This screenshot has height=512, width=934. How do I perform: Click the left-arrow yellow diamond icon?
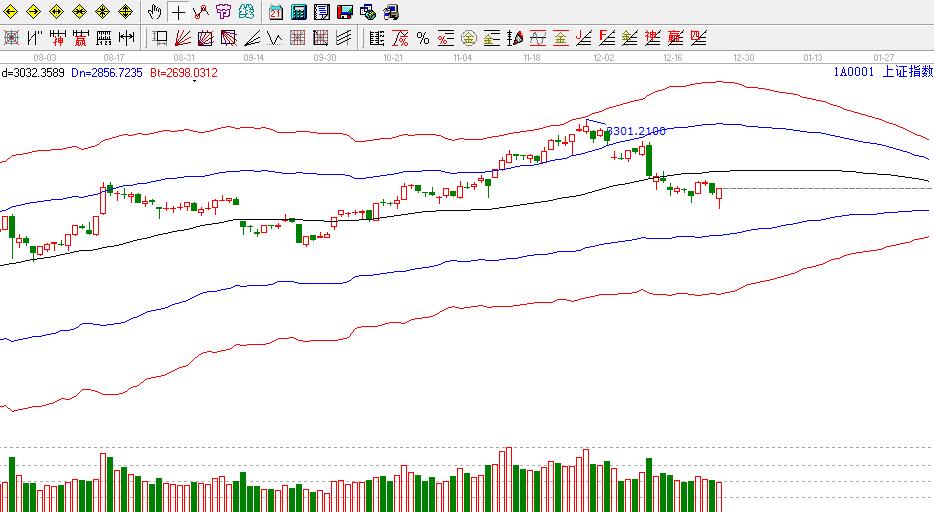point(11,12)
